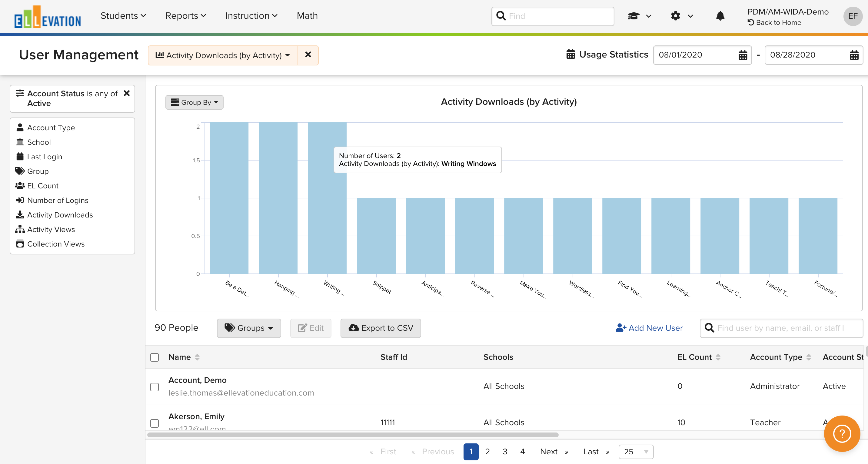Click the Ellevation logo
Screen dimensions: 868x464
pyautogui.click(x=48, y=17)
